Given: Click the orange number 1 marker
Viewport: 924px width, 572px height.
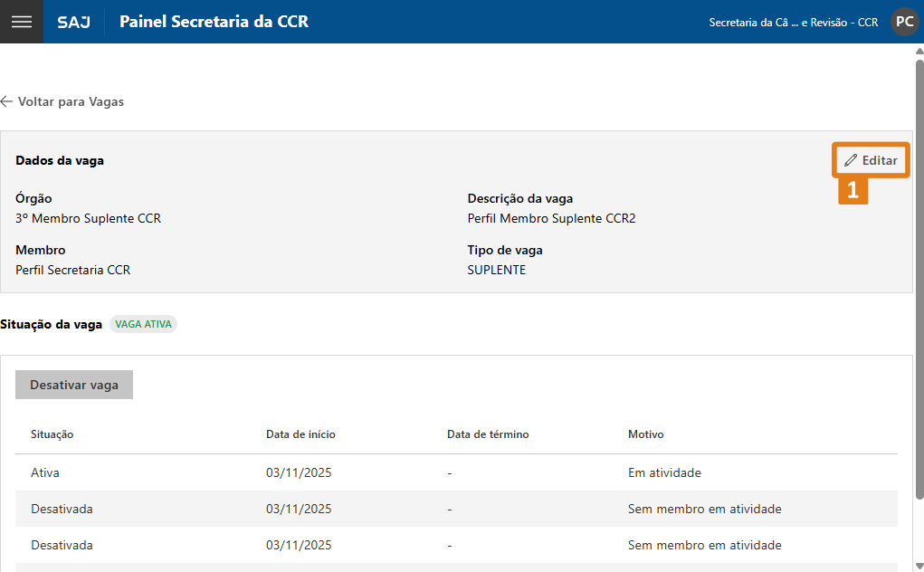Looking at the screenshot, I should point(853,190).
